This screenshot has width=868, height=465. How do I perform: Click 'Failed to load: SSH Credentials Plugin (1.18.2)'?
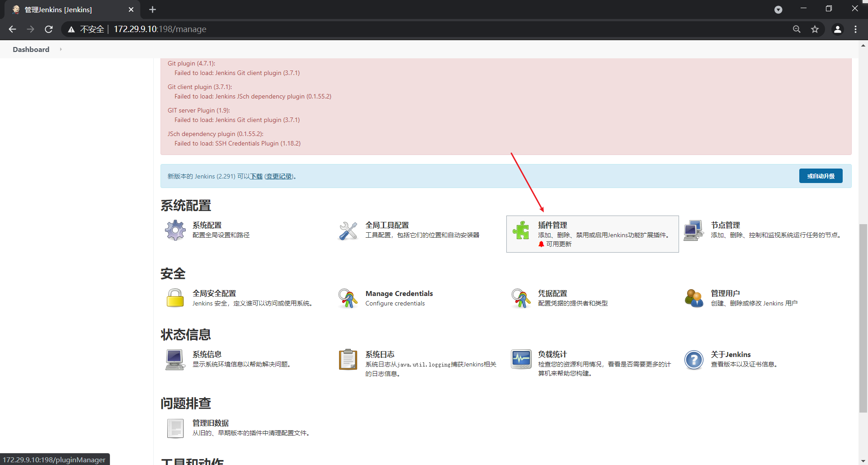(x=237, y=143)
